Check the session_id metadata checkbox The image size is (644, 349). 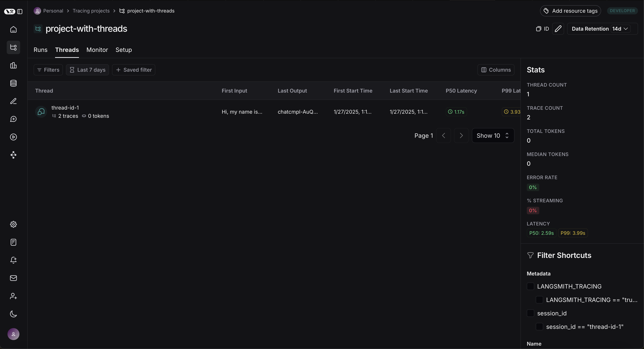(x=530, y=313)
